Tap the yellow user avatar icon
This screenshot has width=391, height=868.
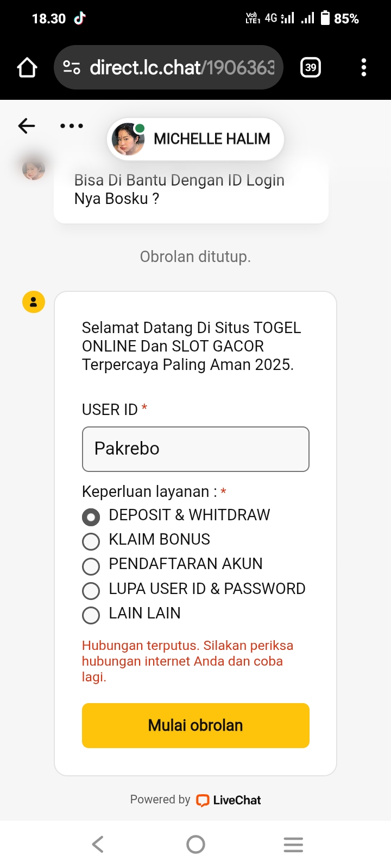(x=34, y=302)
